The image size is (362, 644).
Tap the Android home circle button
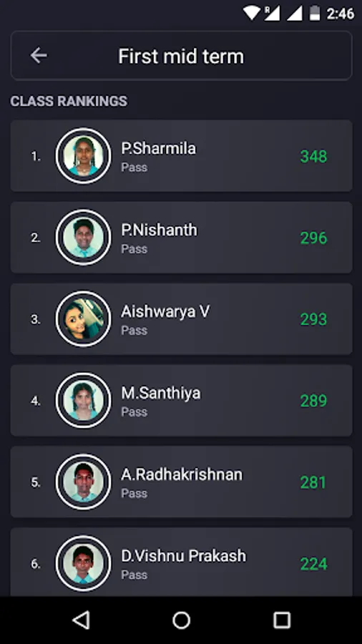181,620
